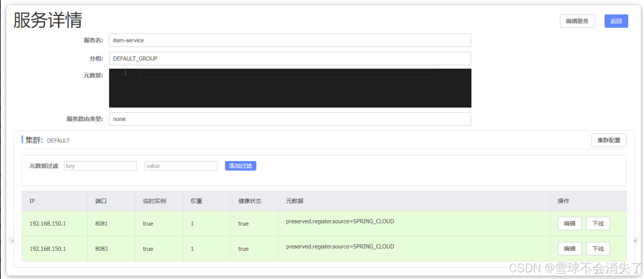Click the 分组 field showing DEFAULT_GROUP
The image size is (644, 279).
point(290,58)
